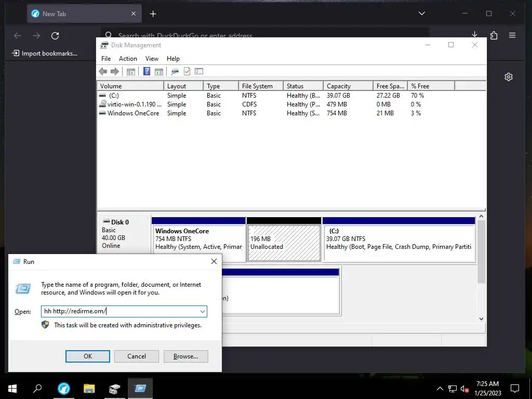Screen dimensions: 532x399
Task: Open the Windows Start menu
Action: 12,389
